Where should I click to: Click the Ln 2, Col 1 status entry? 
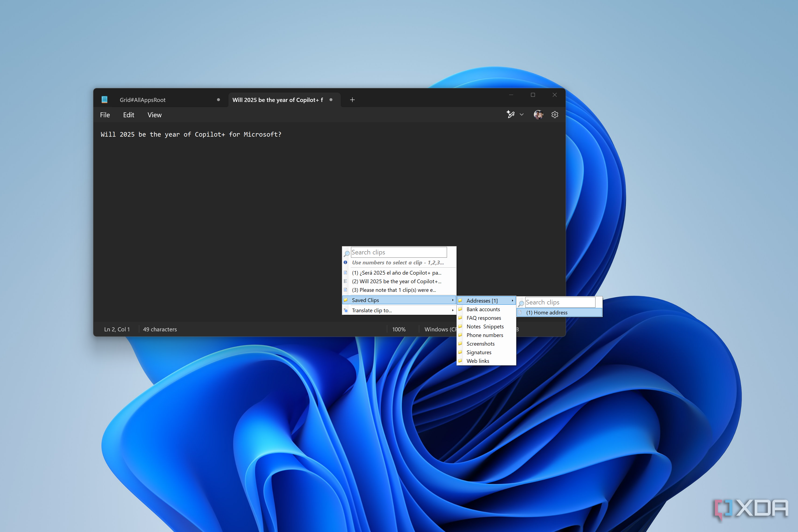coord(117,329)
